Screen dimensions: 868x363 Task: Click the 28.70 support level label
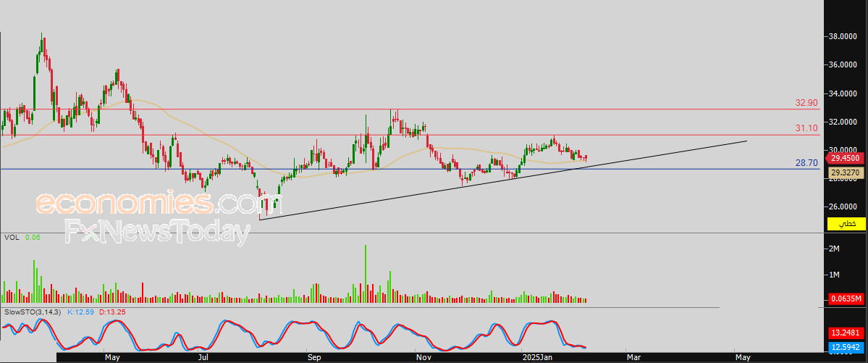tap(806, 162)
